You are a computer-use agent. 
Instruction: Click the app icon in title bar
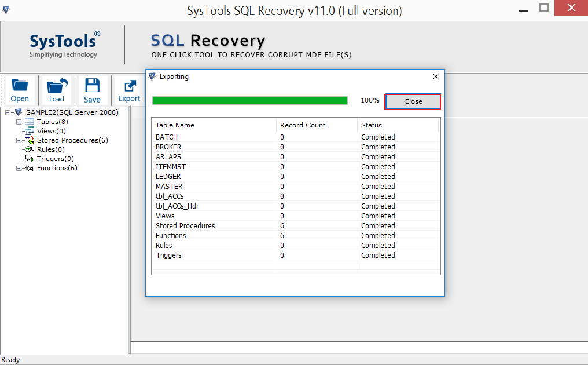(x=6, y=10)
